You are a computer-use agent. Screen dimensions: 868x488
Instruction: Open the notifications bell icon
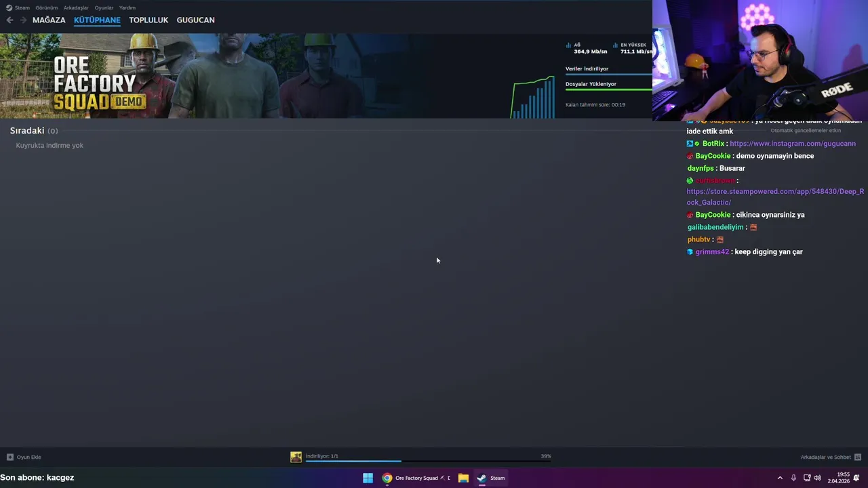pos(856,478)
